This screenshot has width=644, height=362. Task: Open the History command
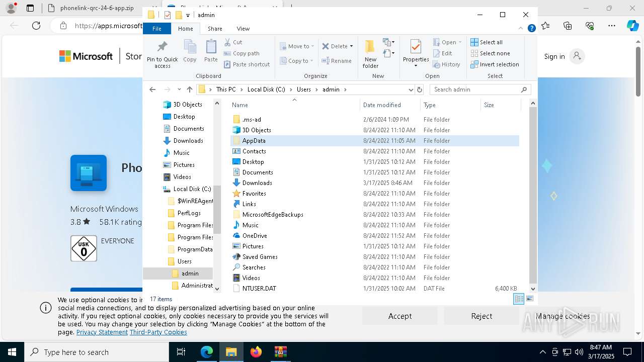click(x=446, y=64)
